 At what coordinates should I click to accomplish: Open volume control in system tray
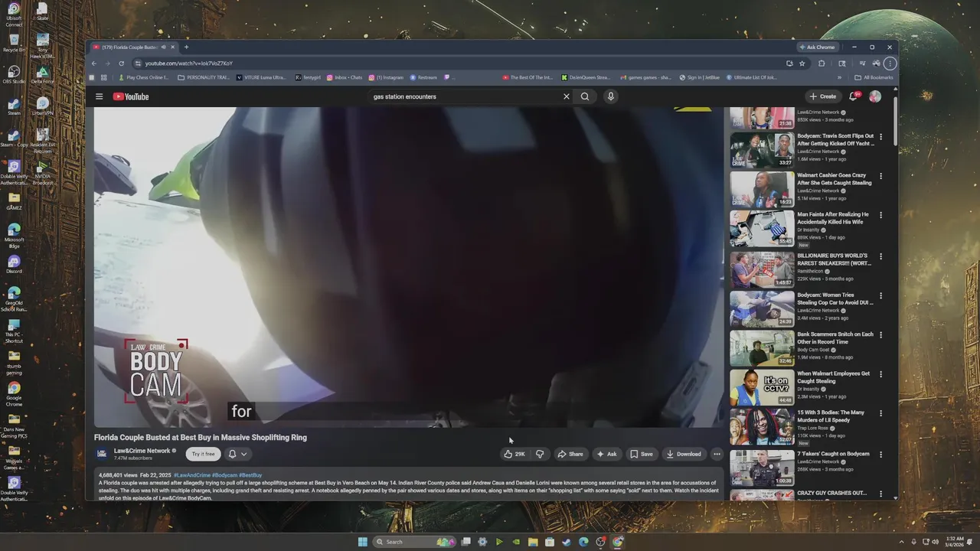[935, 542]
